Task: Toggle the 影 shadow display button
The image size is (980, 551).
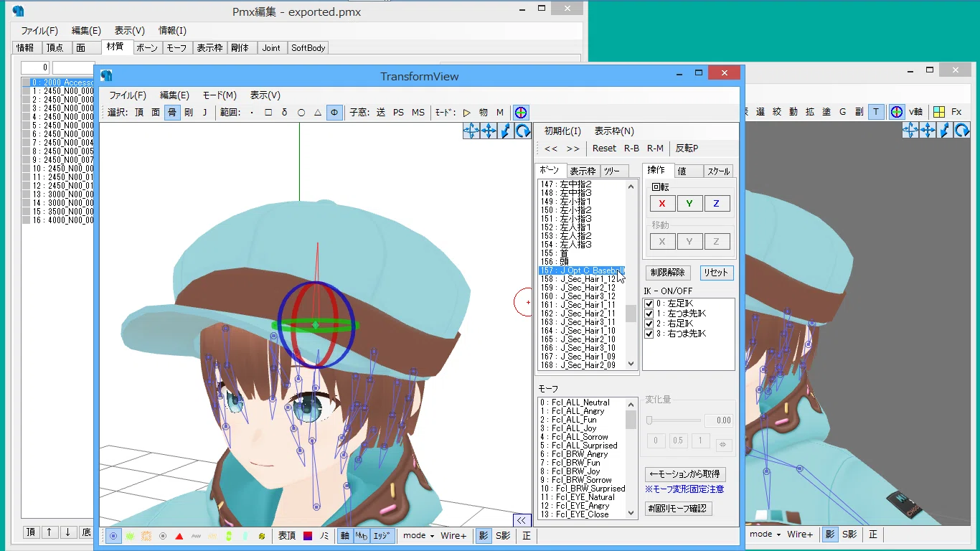Action: click(484, 535)
